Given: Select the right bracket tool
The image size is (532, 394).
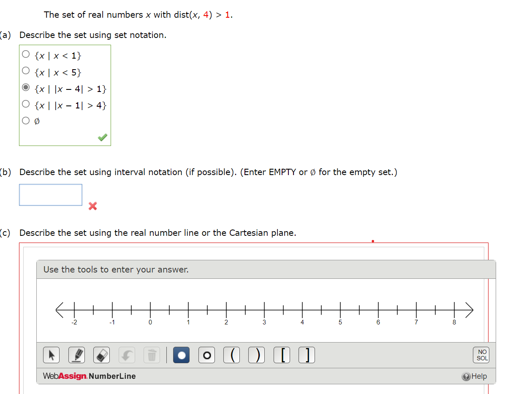Looking at the screenshot, I should (x=307, y=355).
